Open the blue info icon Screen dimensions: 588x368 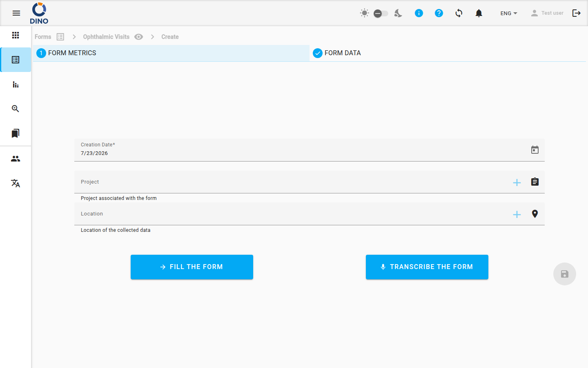[x=419, y=13]
